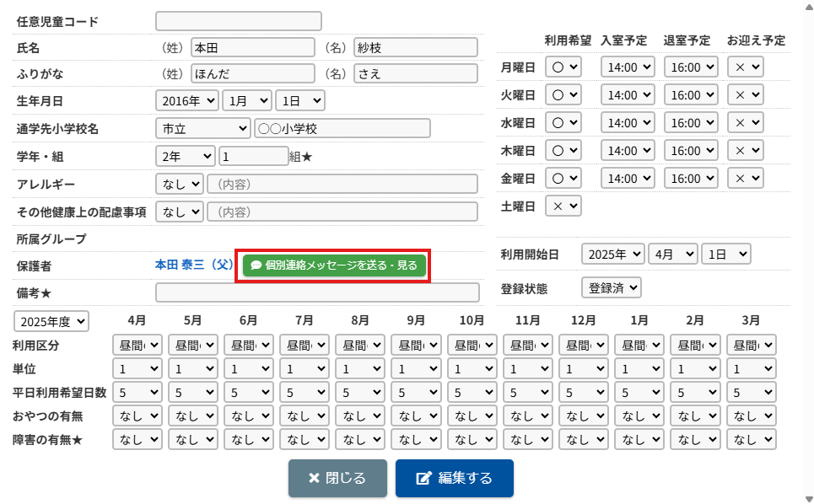Click the speech bubble icon on message button
814x504 pixels.
pos(256,265)
